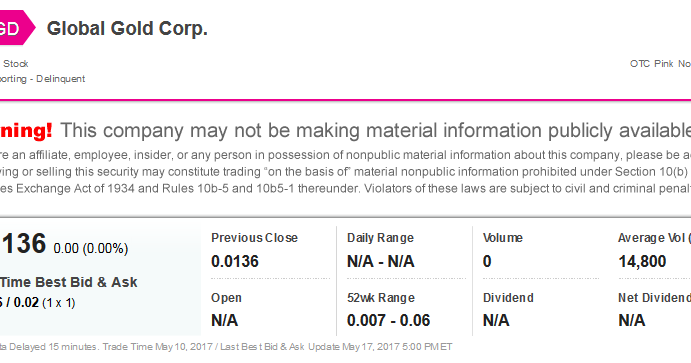Click the pink ticker symbol badge

(16, 28)
